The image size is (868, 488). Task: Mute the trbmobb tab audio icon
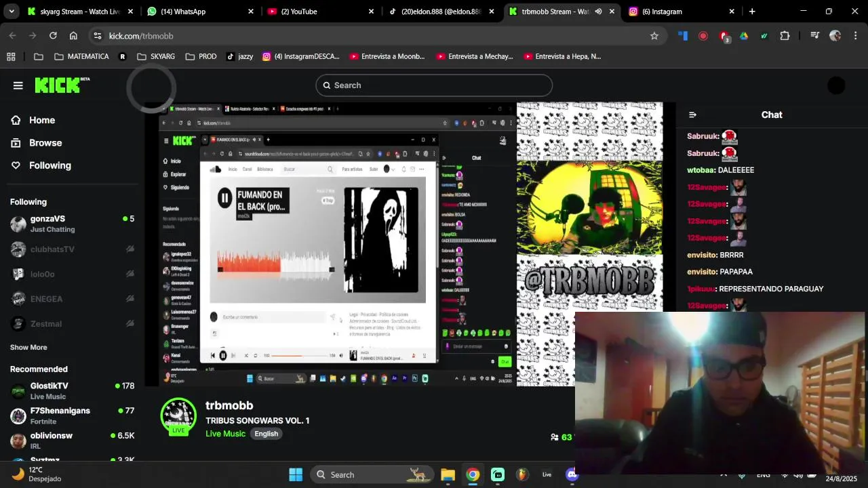click(598, 12)
